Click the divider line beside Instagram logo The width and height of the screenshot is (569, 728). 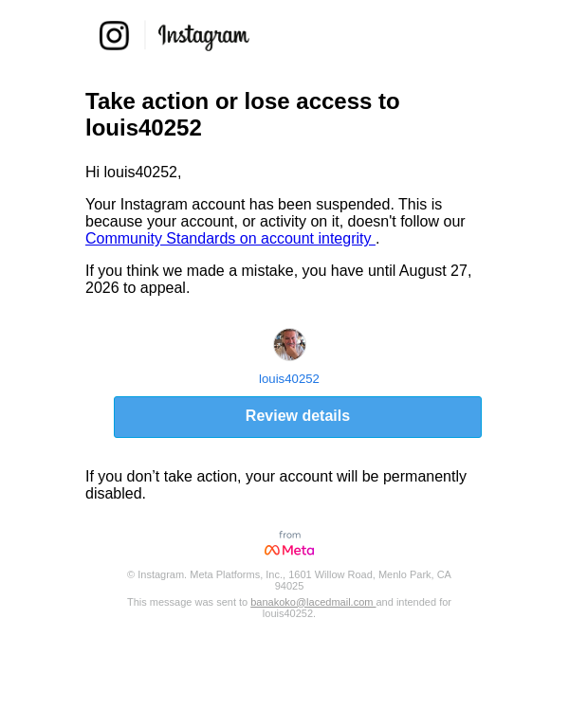coord(145,35)
